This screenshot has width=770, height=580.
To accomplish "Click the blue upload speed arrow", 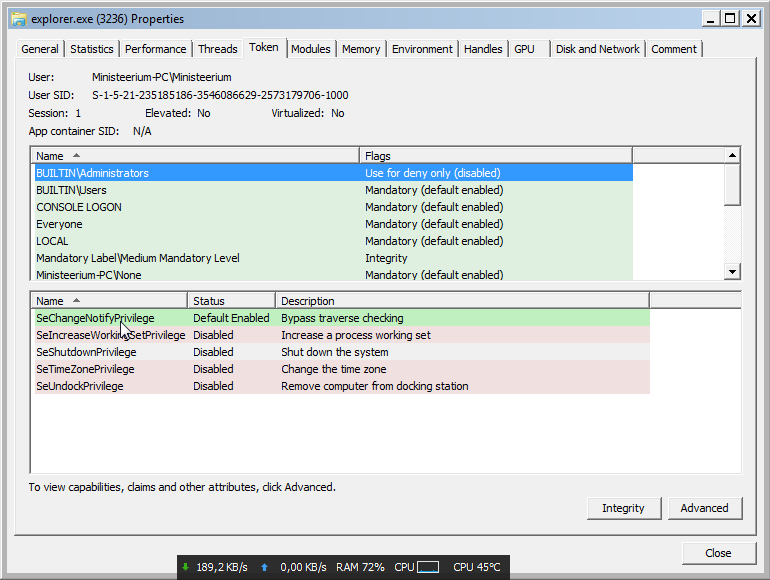I will tap(264, 567).
